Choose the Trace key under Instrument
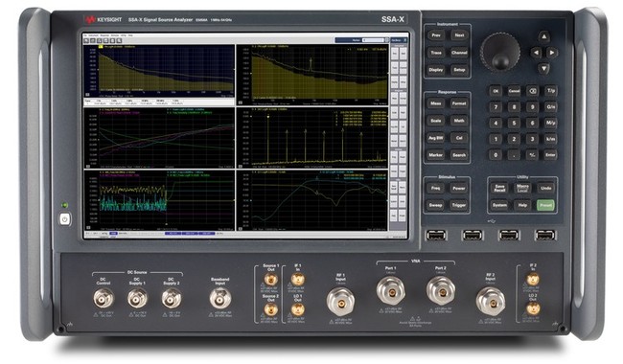This screenshot has height=364, width=623. click(x=436, y=53)
